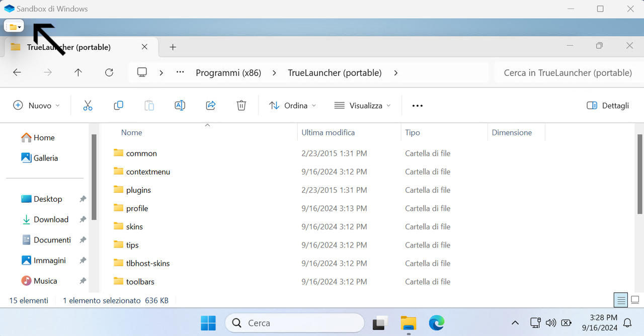This screenshot has height=336, width=644.
Task: Rename the selected item
Action: pos(180,106)
